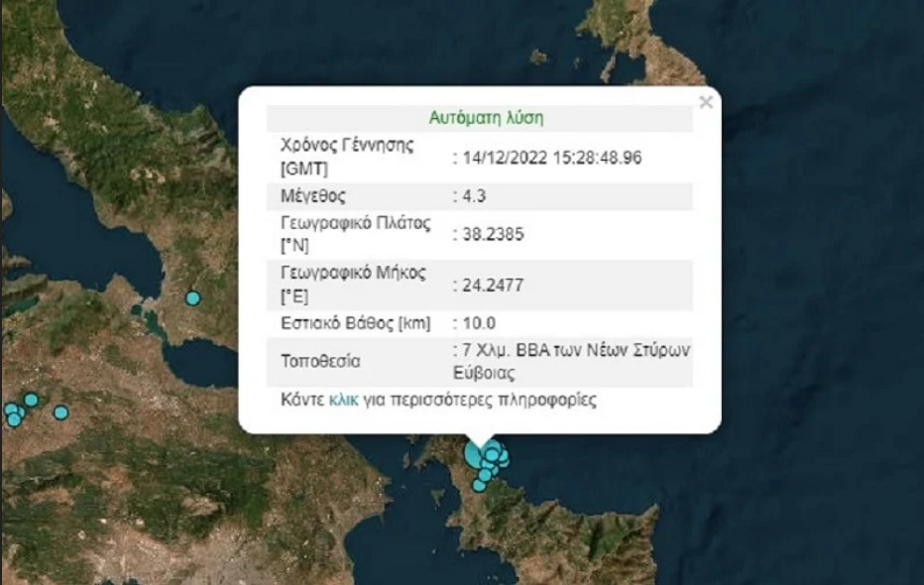Close the earthquake info popup
Screen dimensions: 924x585
(706, 102)
